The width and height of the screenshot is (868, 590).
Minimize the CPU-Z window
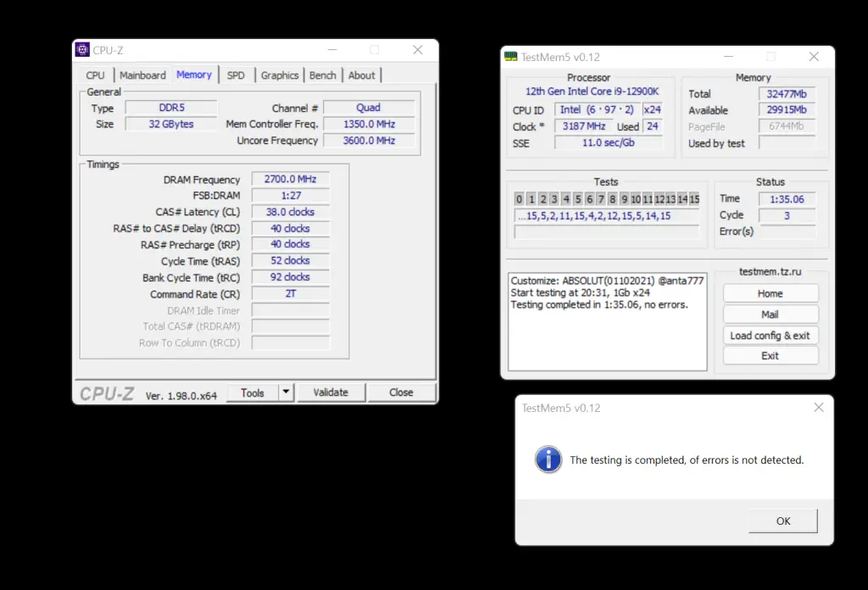[x=332, y=50]
